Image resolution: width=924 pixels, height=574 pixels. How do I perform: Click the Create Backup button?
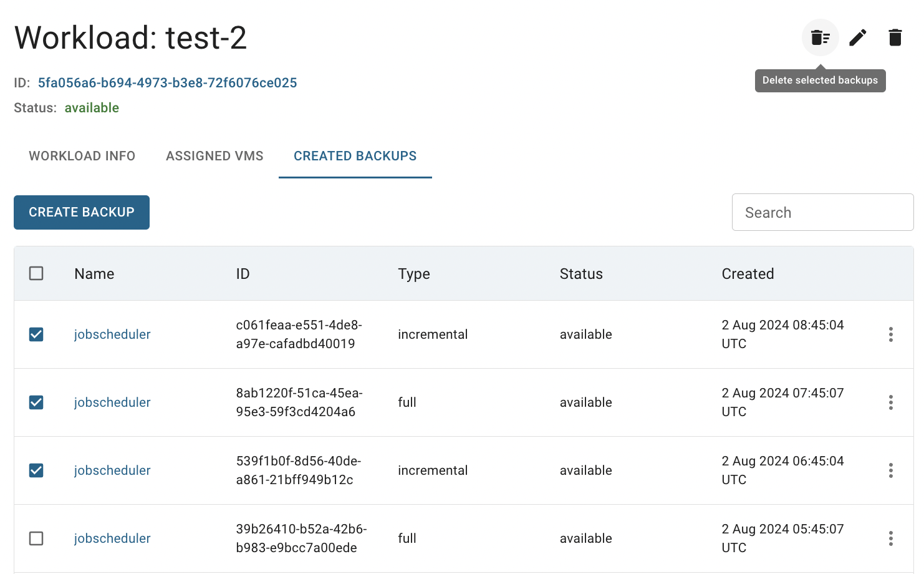pos(82,212)
